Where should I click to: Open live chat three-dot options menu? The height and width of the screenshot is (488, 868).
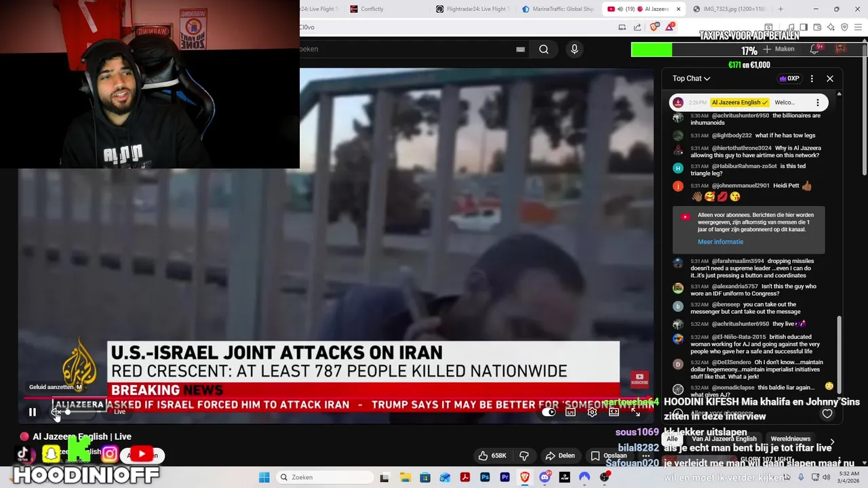coord(812,79)
